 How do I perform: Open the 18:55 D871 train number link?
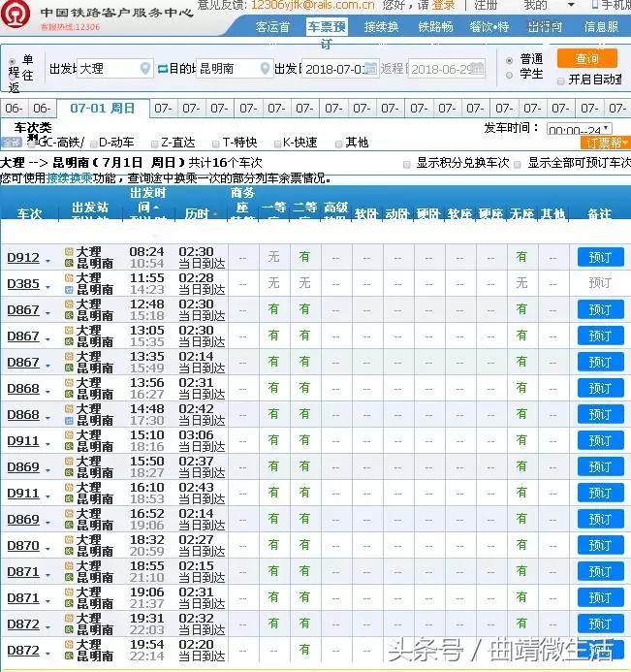point(23,572)
